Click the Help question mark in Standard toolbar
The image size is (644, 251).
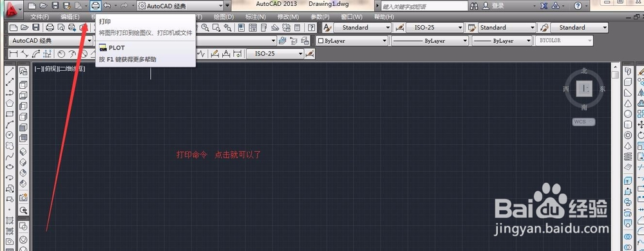click(312, 28)
